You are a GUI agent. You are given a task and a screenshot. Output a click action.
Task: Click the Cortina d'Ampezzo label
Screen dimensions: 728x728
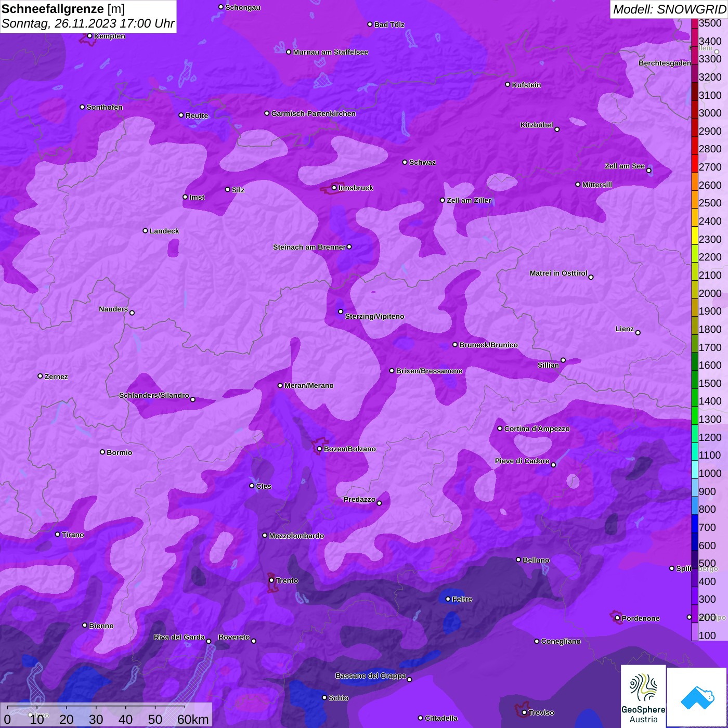coord(537,428)
